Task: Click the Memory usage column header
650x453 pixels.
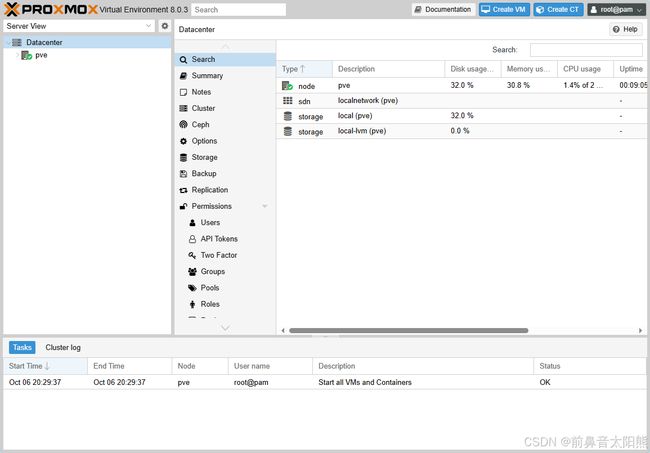Action: 529,69
